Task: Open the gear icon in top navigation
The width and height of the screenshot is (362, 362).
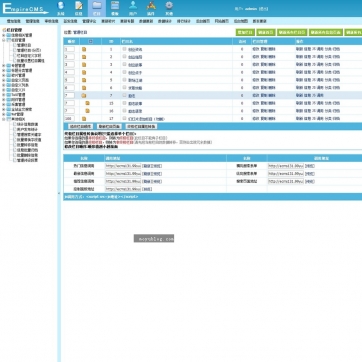Action: tap(169, 5)
